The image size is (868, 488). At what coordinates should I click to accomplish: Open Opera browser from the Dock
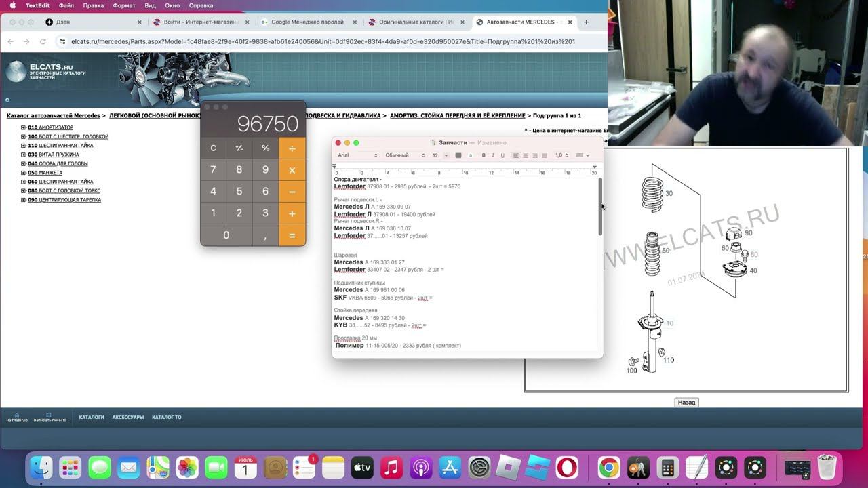567,468
